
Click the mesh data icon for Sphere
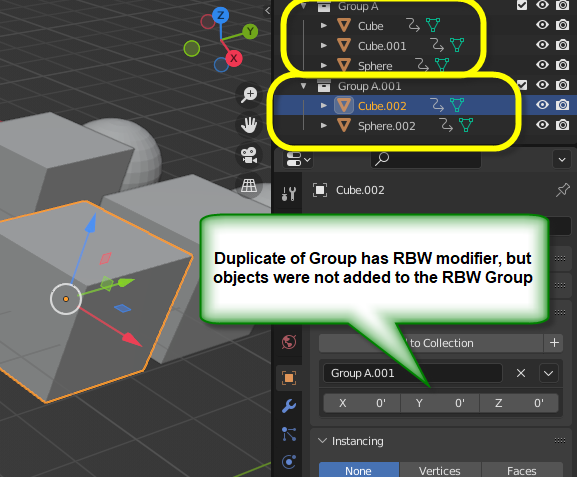pyautogui.click(x=442, y=65)
